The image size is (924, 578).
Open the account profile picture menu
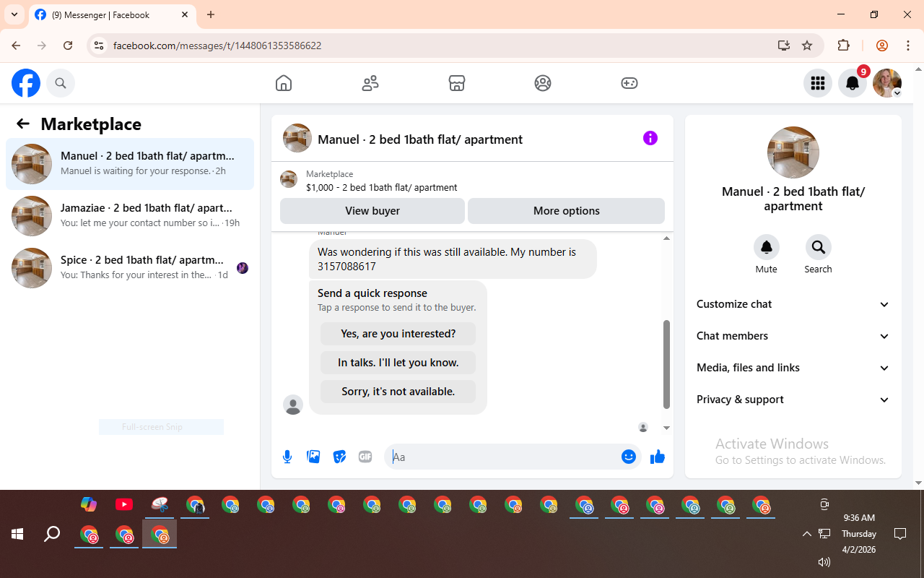coord(887,83)
